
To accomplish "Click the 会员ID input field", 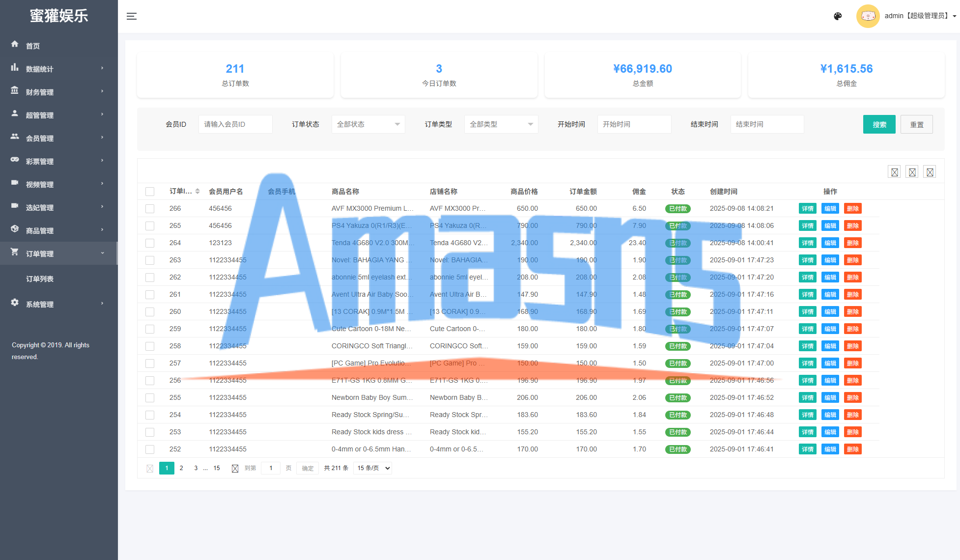I will [x=235, y=124].
